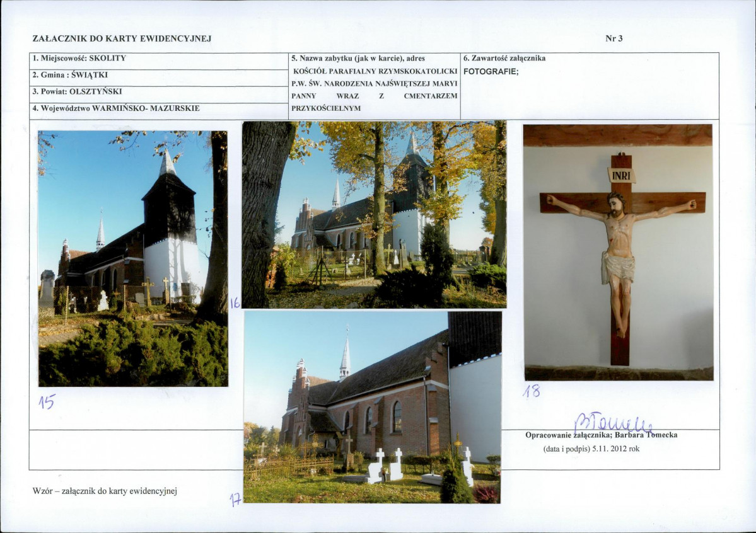Select the FOTOGRAFIE entry
The width and height of the screenshot is (756, 533).
[491, 72]
